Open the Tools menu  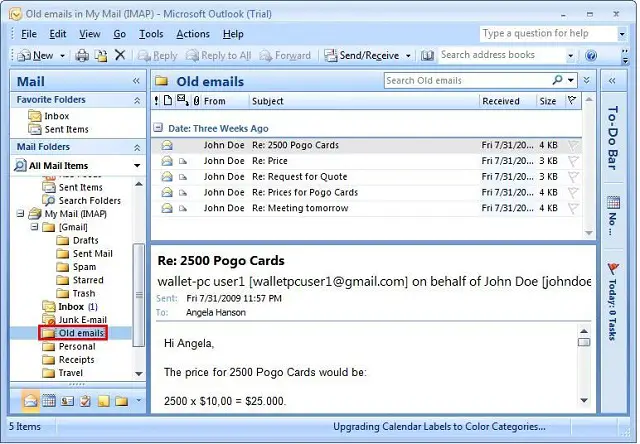click(x=151, y=34)
